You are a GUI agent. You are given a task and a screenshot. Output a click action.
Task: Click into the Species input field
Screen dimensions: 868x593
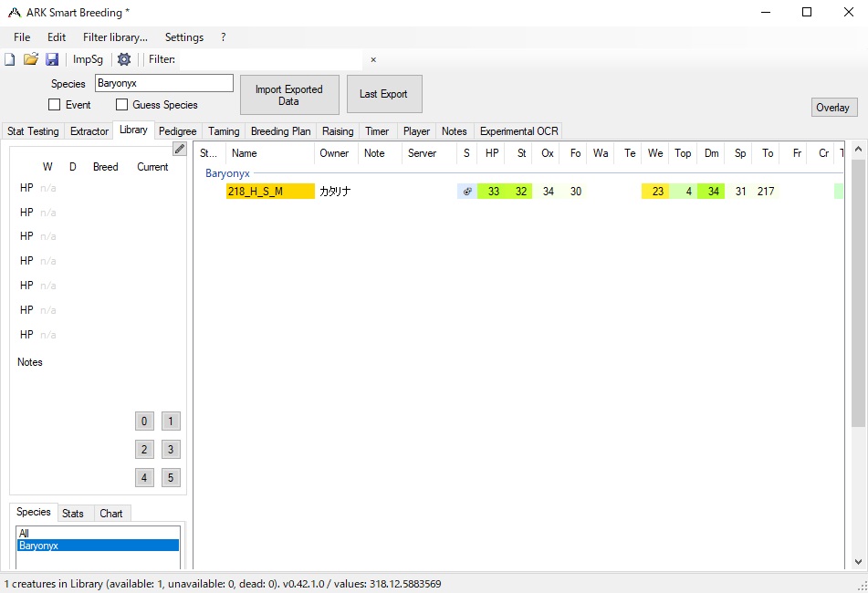[164, 83]
